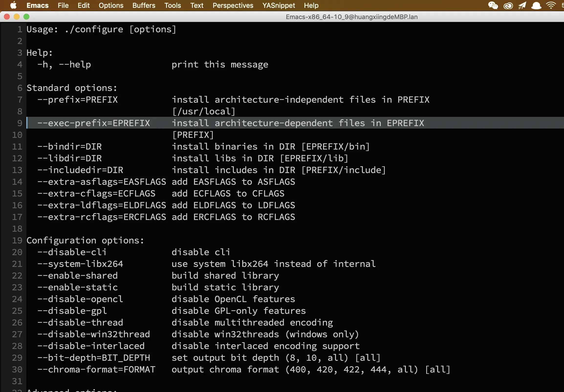Open the Tools menu

173,5
